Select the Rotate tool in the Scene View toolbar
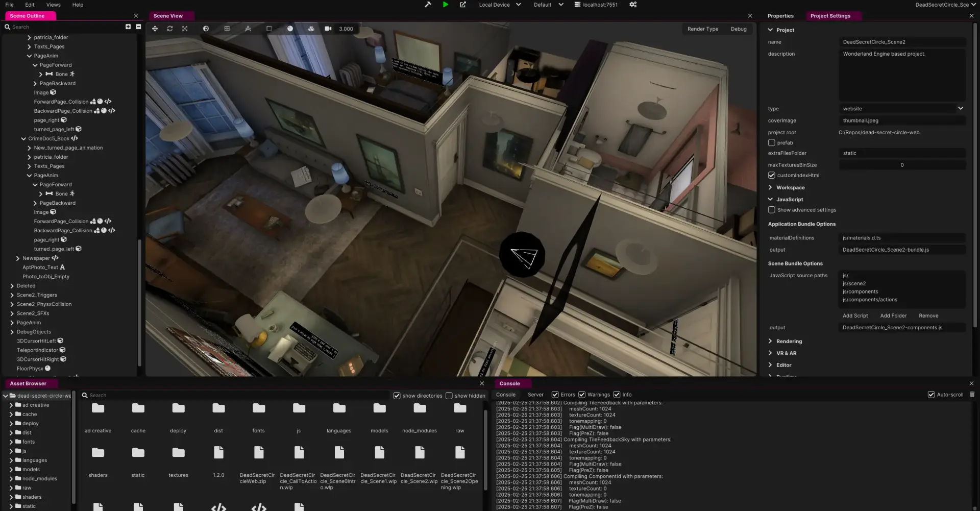The image size is (980, 511). pyautogui.click(x=170, y=29)
